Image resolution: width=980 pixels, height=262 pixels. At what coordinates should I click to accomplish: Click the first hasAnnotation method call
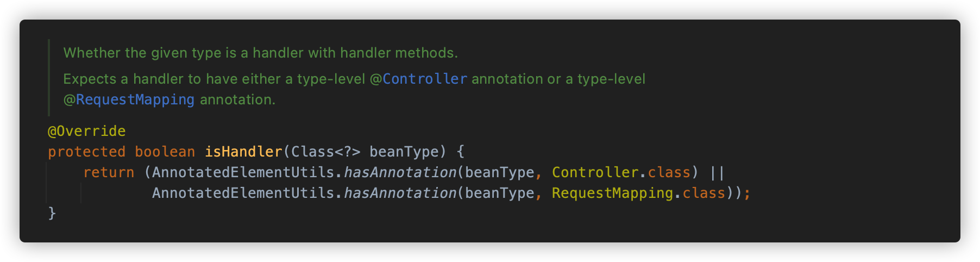pos(400,173)
